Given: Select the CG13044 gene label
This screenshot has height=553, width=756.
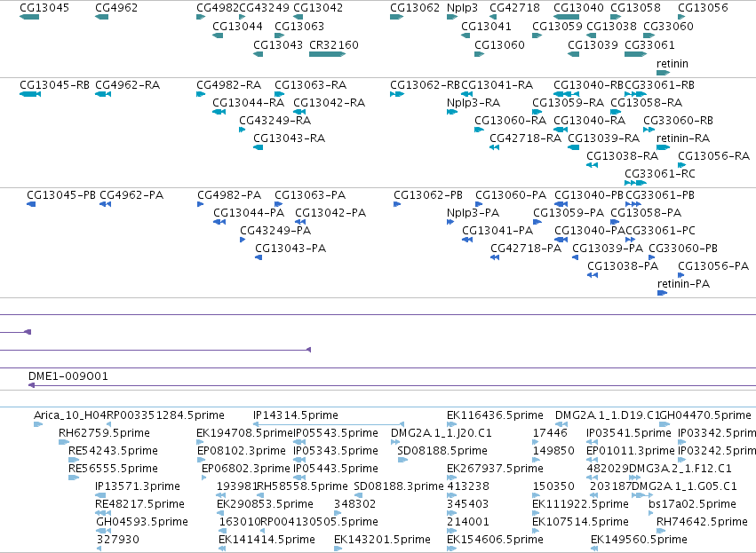Looking at the screenshot, I should click(237, 26).
